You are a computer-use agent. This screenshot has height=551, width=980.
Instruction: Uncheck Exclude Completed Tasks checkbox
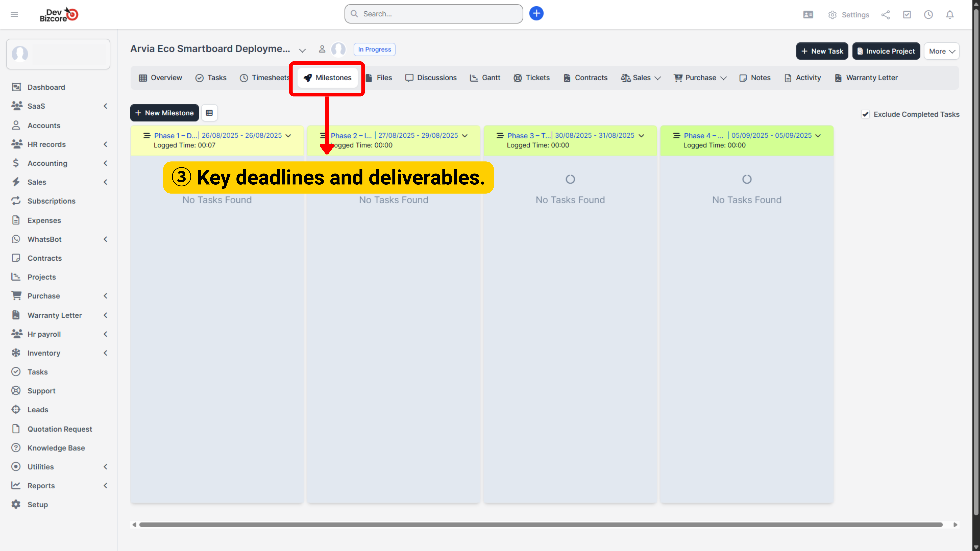[866, 114]
